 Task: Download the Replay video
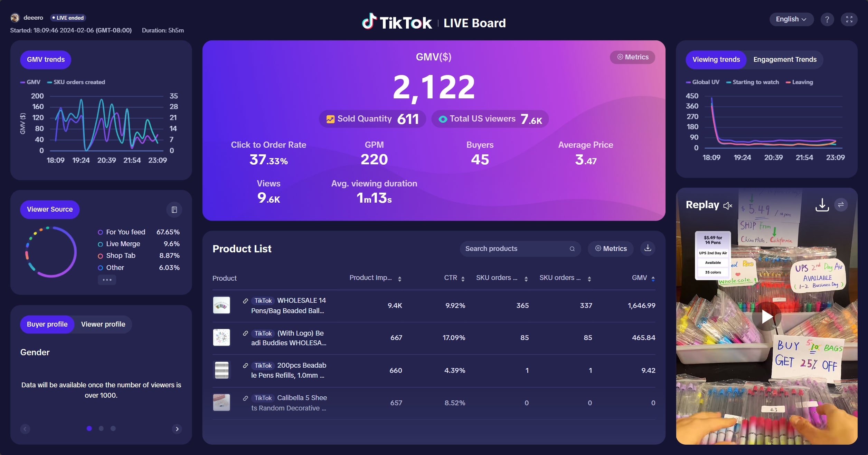822,205
